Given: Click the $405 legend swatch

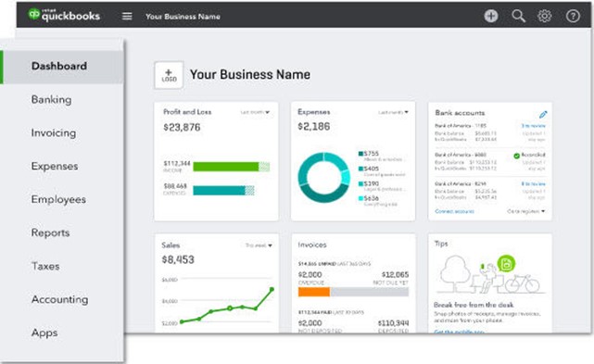Looking at the screenshot, I should [360, 169].
